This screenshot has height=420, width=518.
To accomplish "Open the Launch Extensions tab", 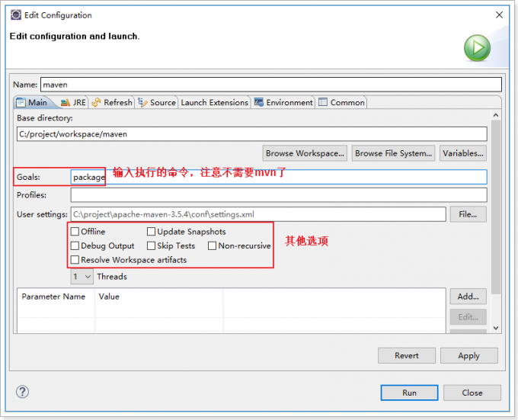I will click(214, 102).
